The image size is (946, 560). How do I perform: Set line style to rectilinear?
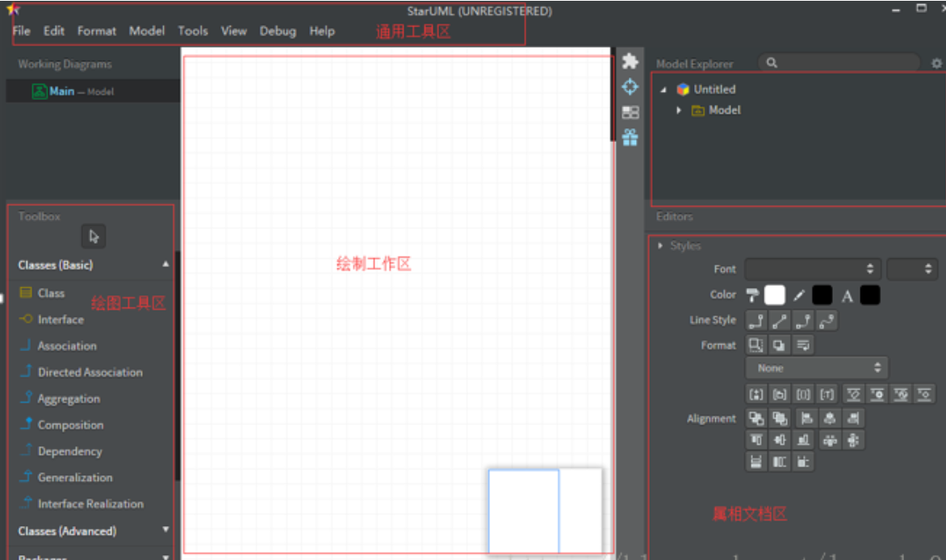pyautogui.click(x=756, y=320)
